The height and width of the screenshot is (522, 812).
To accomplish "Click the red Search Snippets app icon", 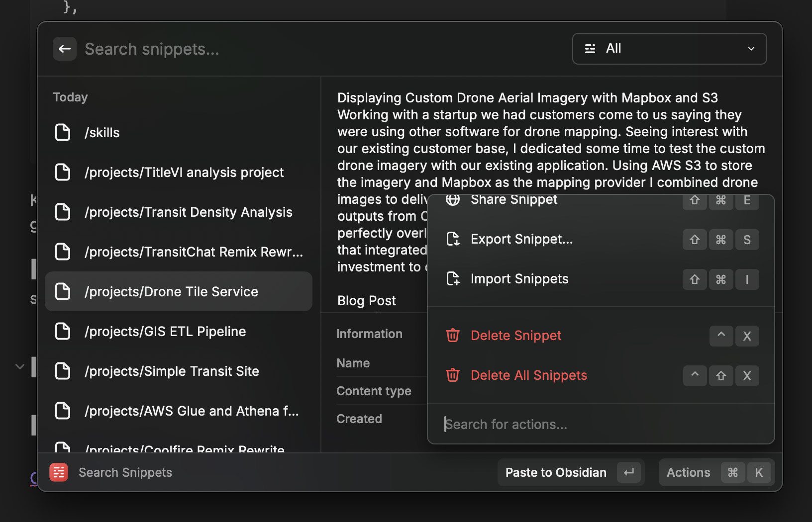I will pos(59,472).
